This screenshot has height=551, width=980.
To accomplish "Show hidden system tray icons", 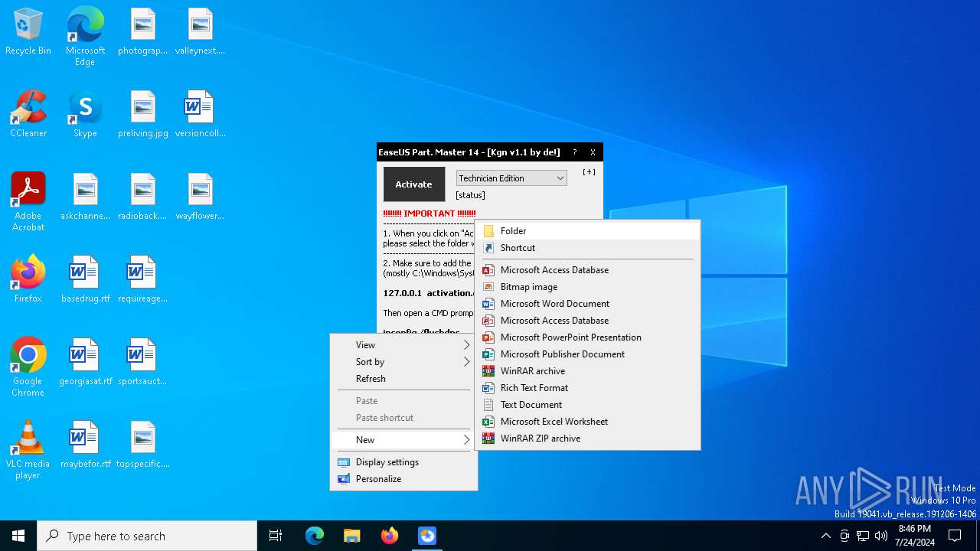I will 825,536.
